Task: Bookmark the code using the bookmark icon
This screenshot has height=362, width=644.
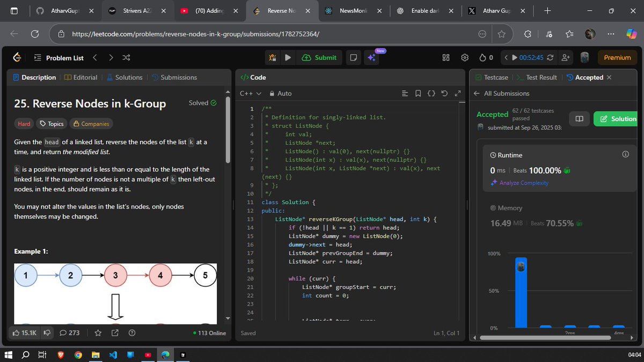Action: tap(418, 93)
